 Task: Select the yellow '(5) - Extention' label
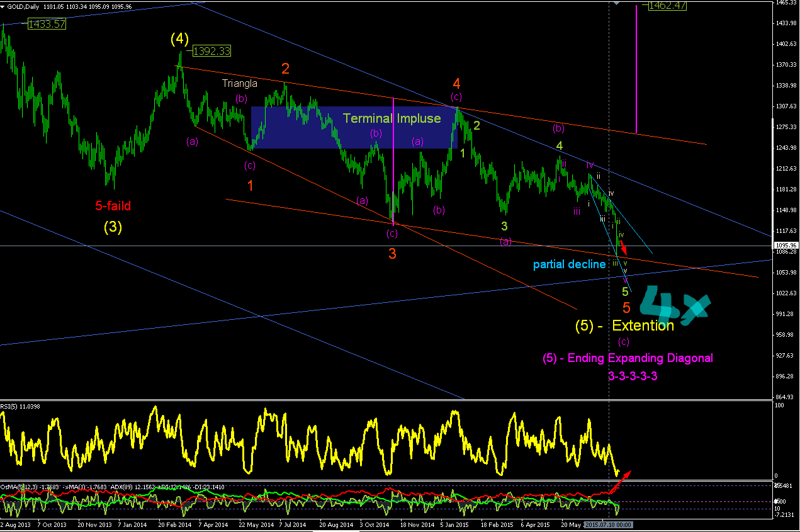point(624,325)
